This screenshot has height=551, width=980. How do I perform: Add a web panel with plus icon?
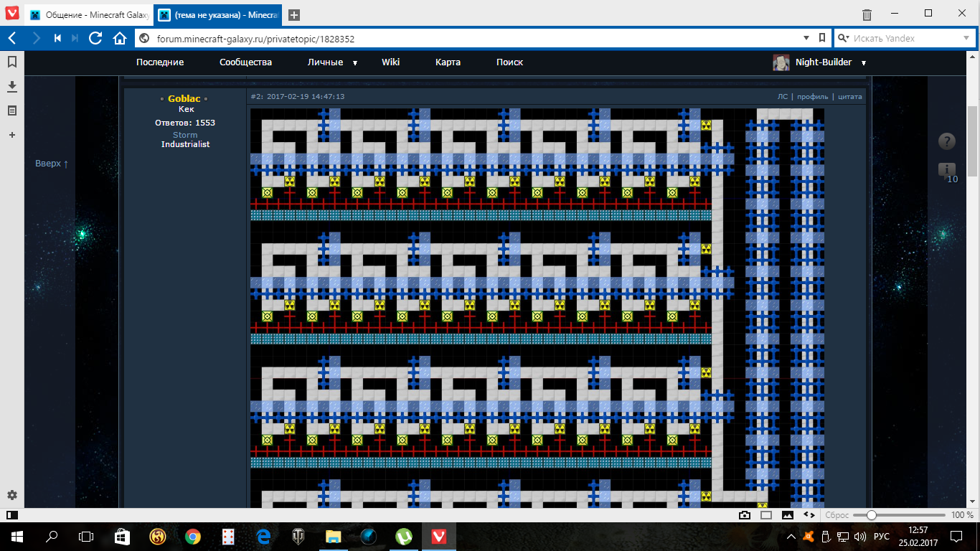coord(12,134)
